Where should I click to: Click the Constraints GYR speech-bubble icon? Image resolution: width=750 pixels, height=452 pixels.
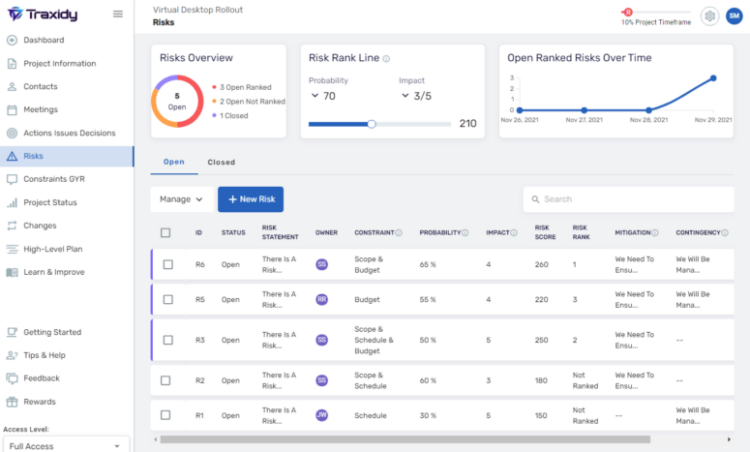click(x=12, y=179)
